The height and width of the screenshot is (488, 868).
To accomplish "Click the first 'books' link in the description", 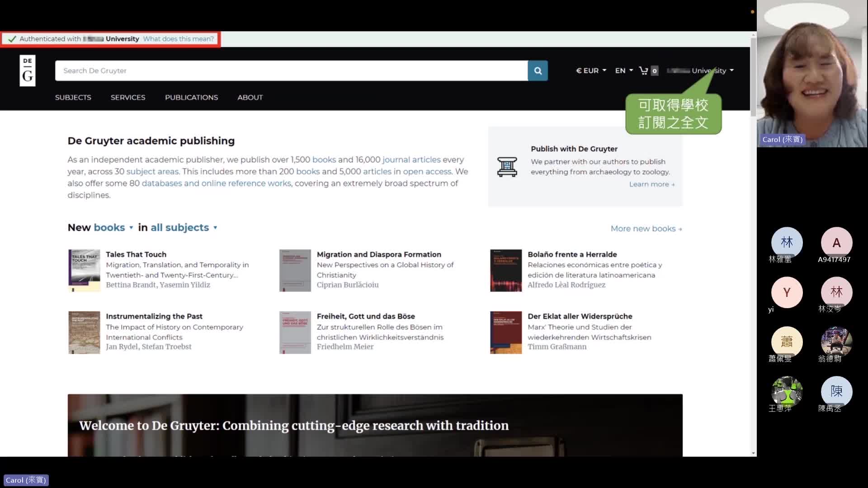I will pyautogui.click(x=324, y=160).
